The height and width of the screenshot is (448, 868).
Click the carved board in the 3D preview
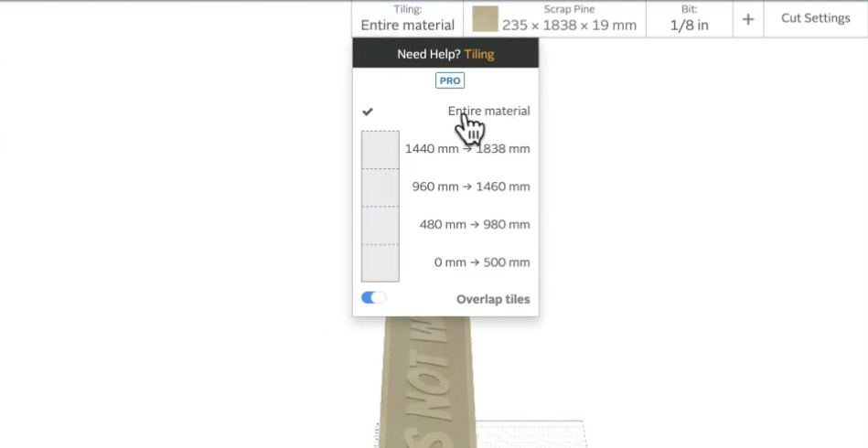coord(426,382)
